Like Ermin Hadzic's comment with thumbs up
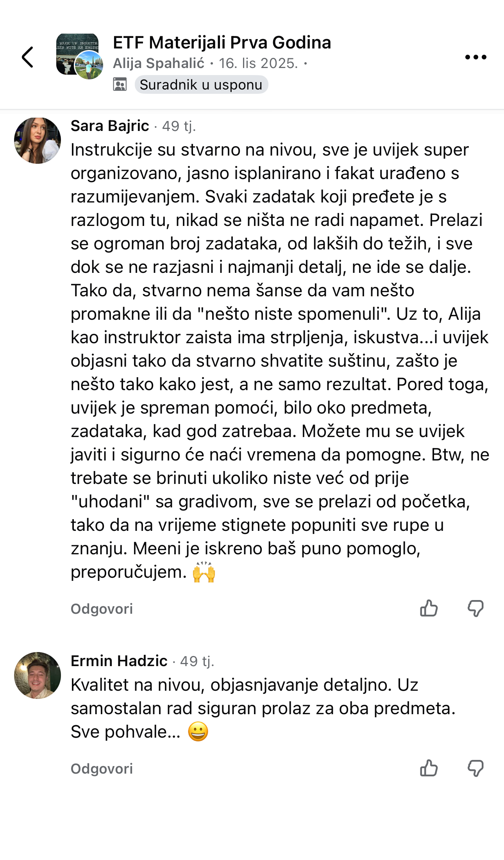 pyautogui.click(x=429, y=769)
